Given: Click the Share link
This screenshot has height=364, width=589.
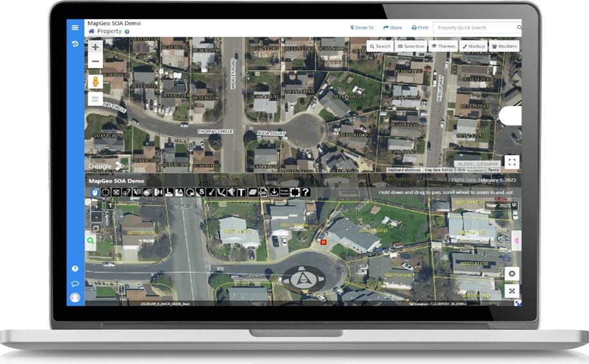Looking at the screenshot, I should [x=393, y=28].
